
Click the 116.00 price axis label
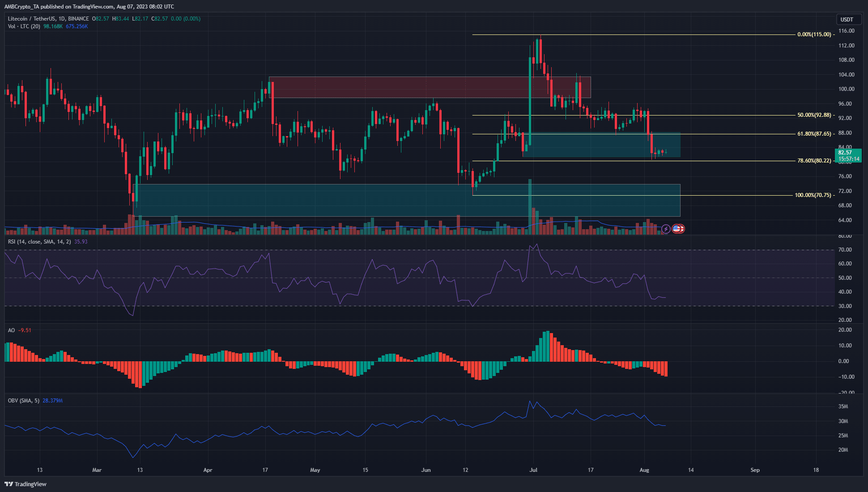pyautogui.click(x=846, y=31)
